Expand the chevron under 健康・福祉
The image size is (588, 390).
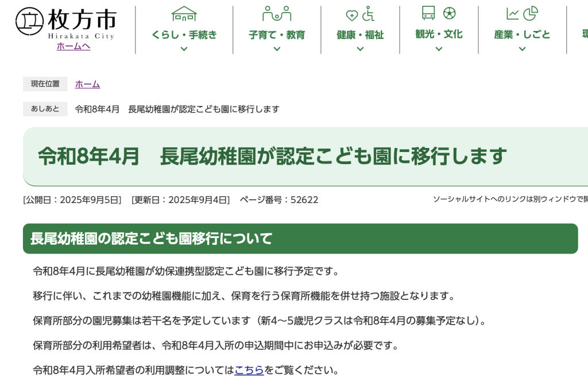[360, 49]
